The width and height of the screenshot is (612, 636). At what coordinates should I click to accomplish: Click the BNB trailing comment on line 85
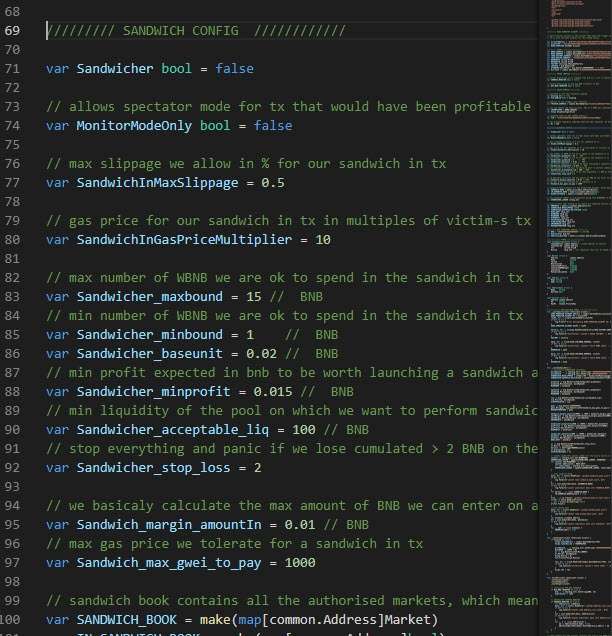click(x=311, y=335)
